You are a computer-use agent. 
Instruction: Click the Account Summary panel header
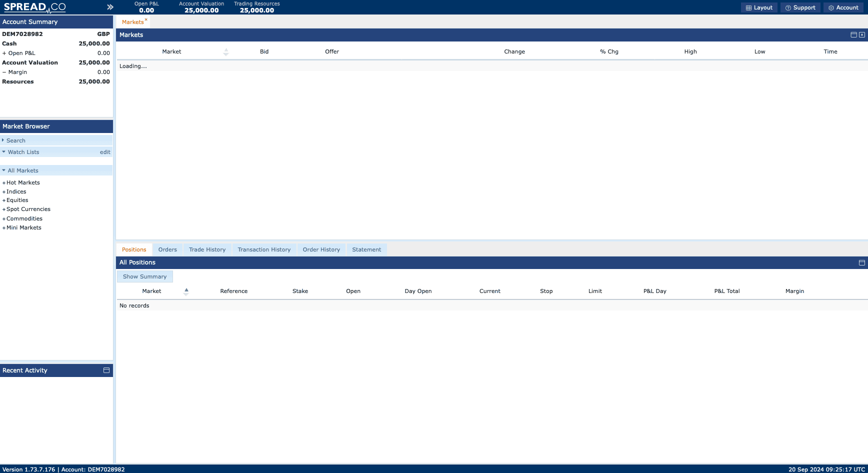[56, 22]
